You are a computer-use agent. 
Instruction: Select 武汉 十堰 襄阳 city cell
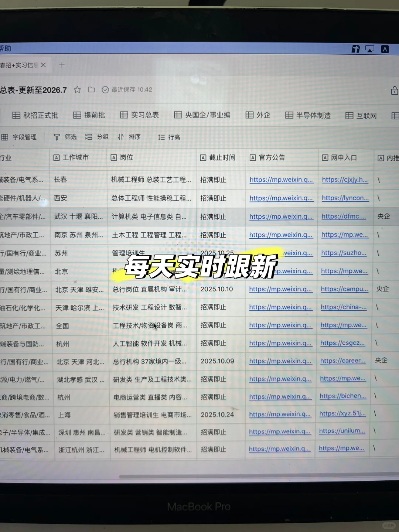(79, 217)
